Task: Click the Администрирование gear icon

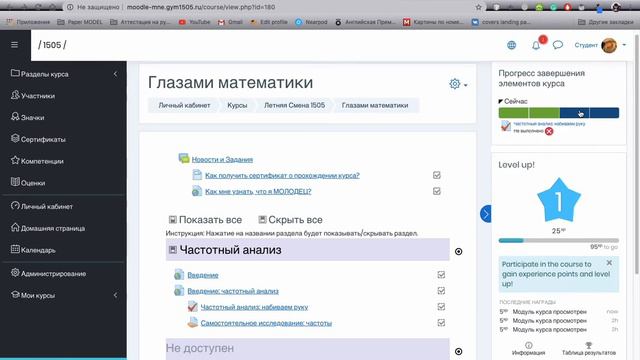Action: click(15, 273)
